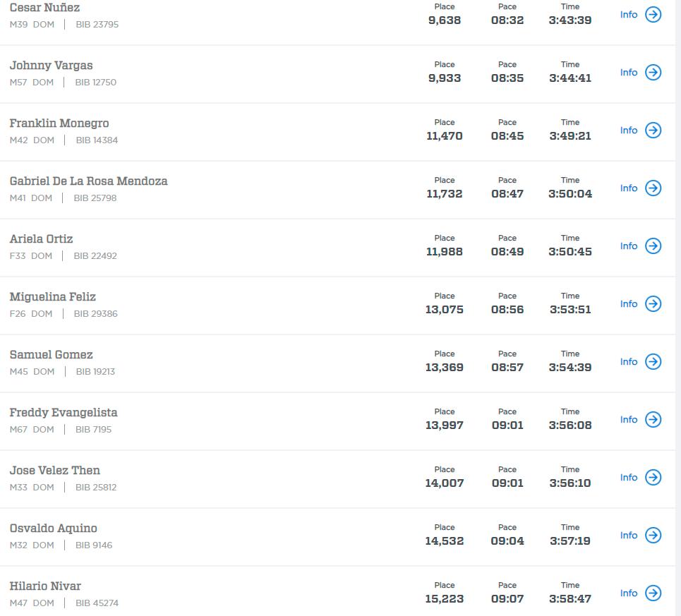Open the Info link for Cesar Nuñez
Image resolution: width=681 pixels, height=616 pixels.
pyautogui.click(x=628, y=15)
